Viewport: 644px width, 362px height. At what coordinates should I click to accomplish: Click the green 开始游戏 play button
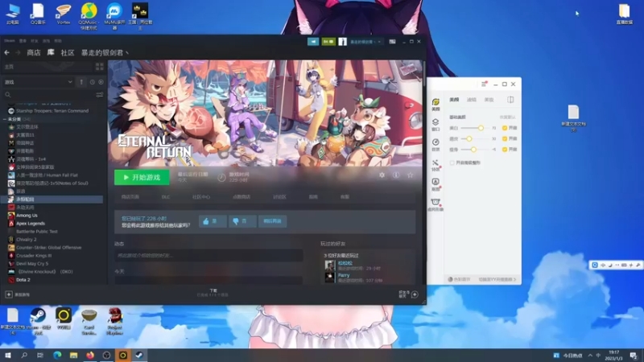point(142,177)
